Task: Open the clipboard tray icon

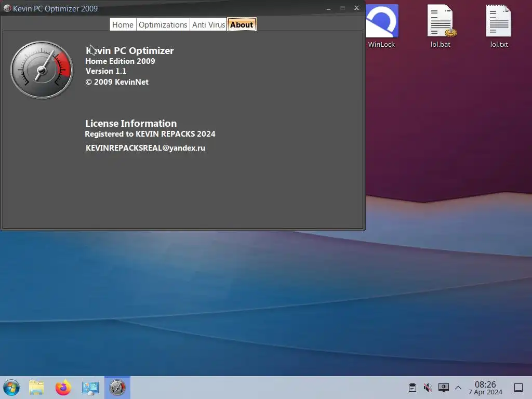Action: point(412,388)
